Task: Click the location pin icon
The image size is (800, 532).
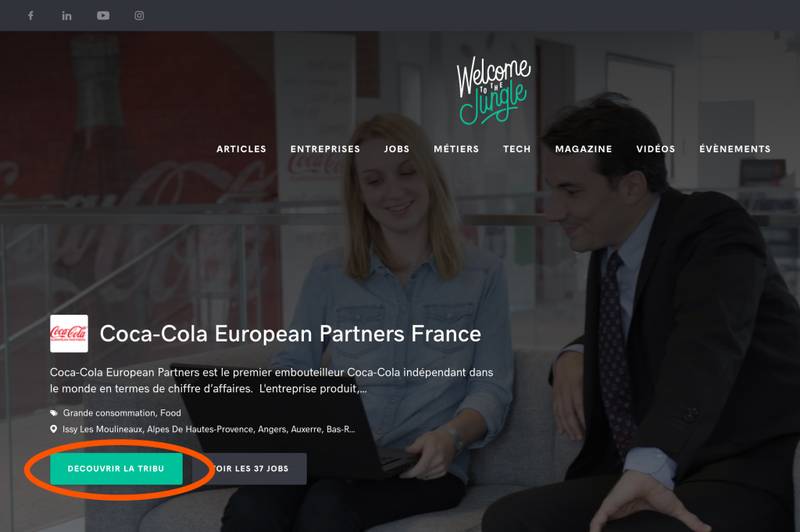Action: coord(54,430)
